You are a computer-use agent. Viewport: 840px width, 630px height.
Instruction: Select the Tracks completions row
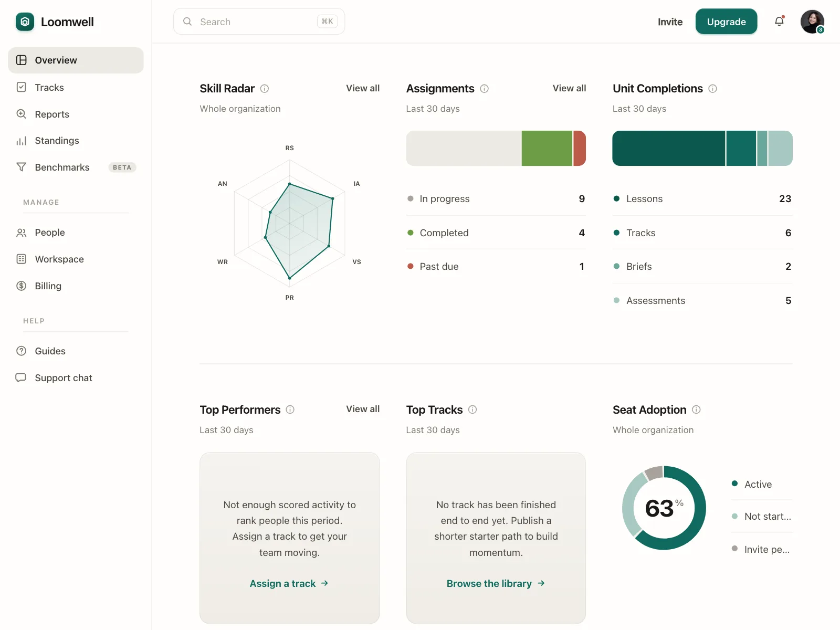702,233
